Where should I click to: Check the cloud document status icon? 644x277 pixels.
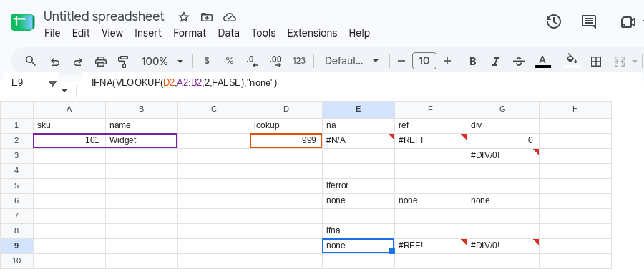tap(229, 17)
